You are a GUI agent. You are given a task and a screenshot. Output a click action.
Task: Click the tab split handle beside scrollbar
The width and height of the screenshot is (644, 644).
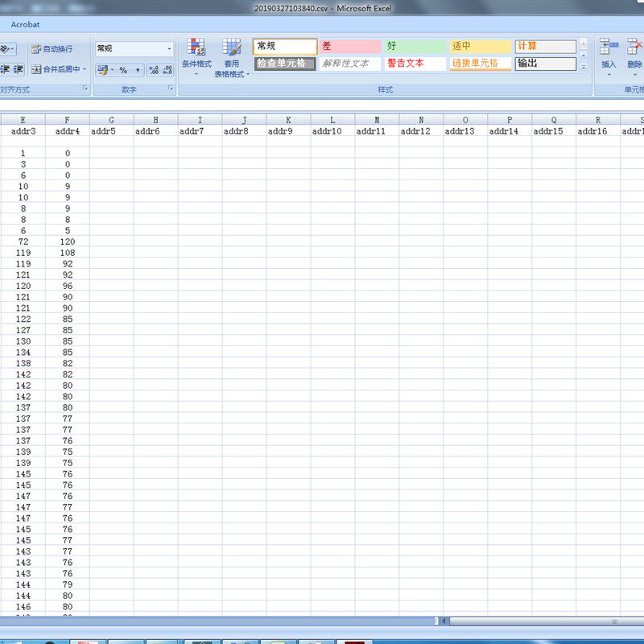pyautogui.click(x=436, y=621)
